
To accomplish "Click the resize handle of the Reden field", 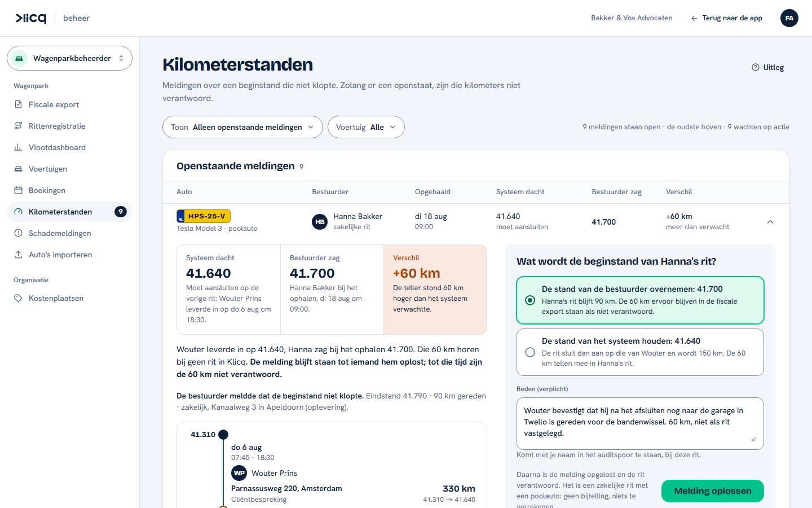I will (x=754, y=439).
